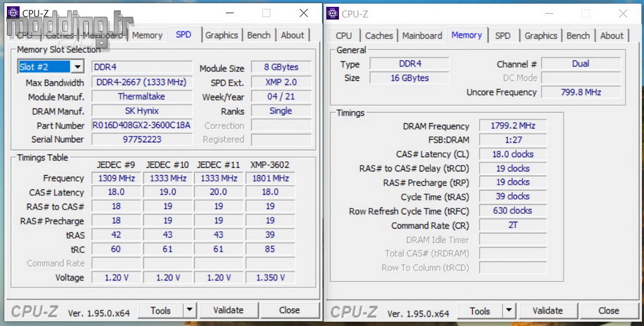The image size is (644, 326).
Task: Open Tools dropdown arrow in left window
Action: tap(189, 310)
